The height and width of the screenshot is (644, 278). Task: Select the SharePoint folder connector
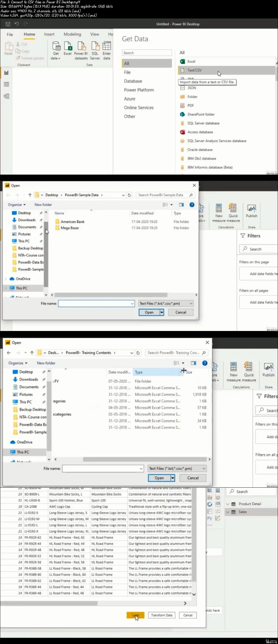coord(201,114)
